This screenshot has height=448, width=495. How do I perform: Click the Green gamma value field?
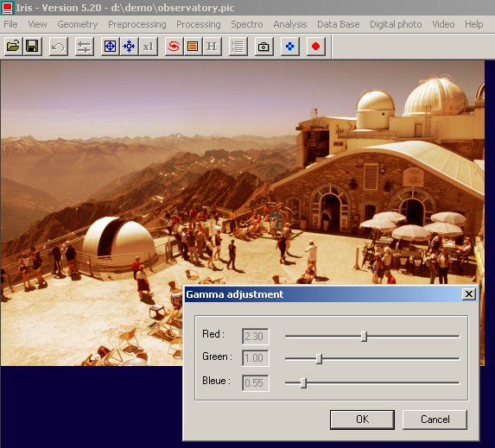click(x=256, y=358)
